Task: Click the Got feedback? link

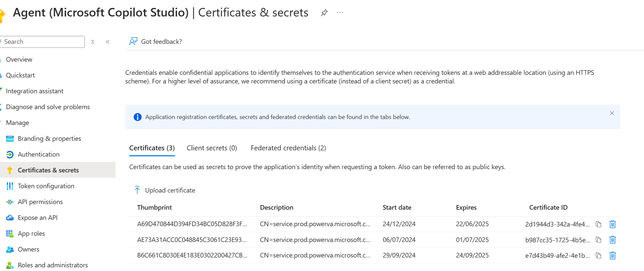Action: [161, 42]
